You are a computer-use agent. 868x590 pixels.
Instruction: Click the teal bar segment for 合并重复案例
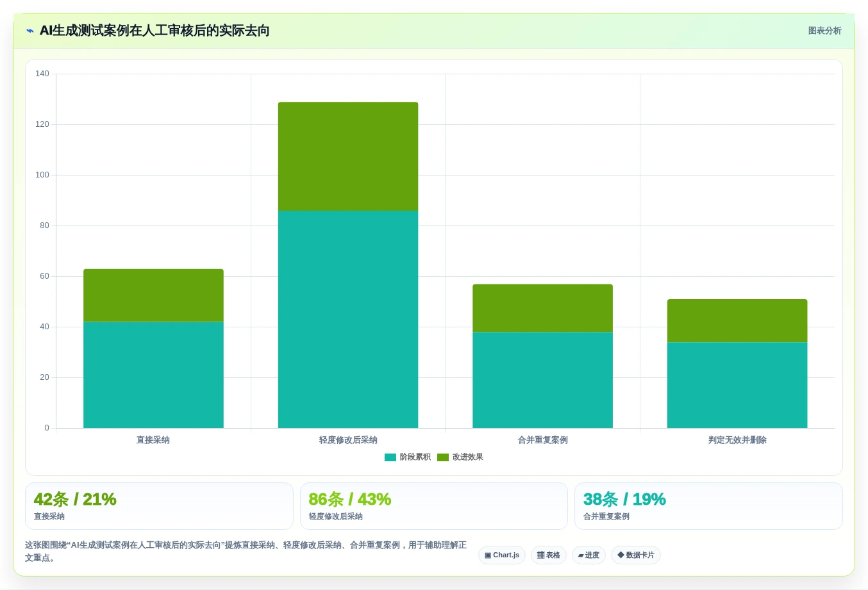(543, 380)
